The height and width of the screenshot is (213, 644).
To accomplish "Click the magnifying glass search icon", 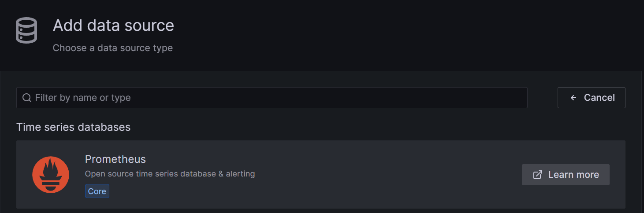I will pyautogui.click(x=26, y=98).
